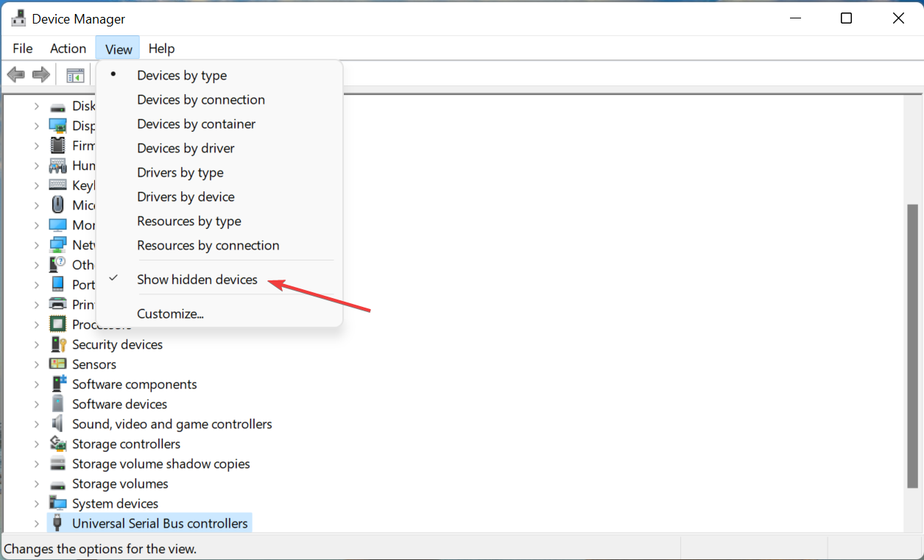Select Devices by driver view
The height and width of the screenshot is (560, 924).
click(x=219, y=148)
